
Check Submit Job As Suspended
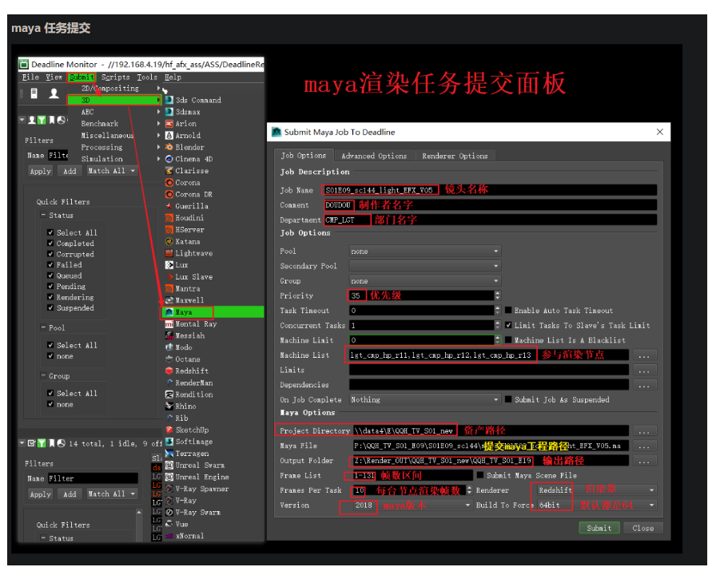point(508,399)
